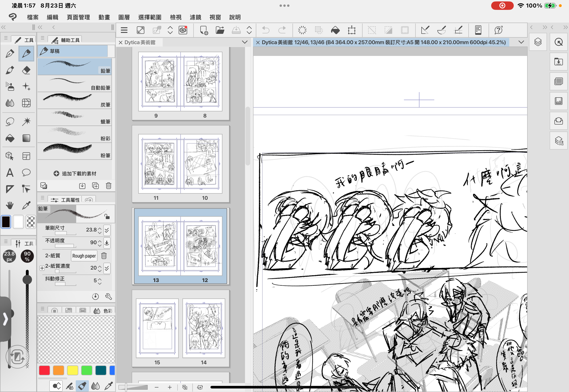Image resolution: width=569 pixels, height=392 pixels.
Task: Expand the 紙質濃度 plus box
Action: 42,268
